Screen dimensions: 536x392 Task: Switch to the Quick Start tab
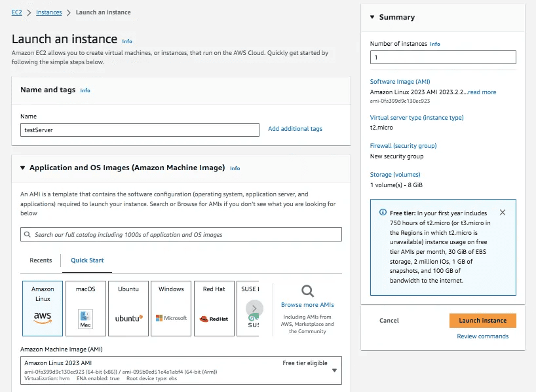coord(87,260)
